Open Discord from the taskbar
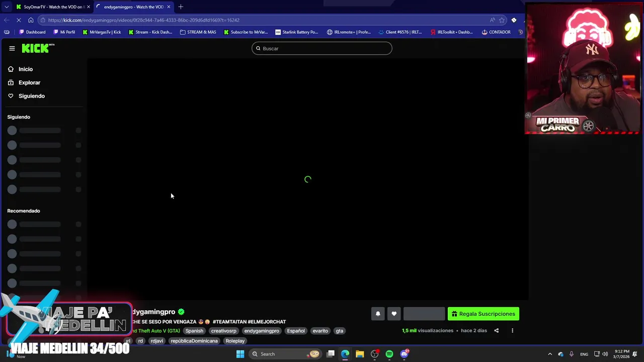Image resolution: width=644 pixels, height=362 pixels. click(404, 354)
